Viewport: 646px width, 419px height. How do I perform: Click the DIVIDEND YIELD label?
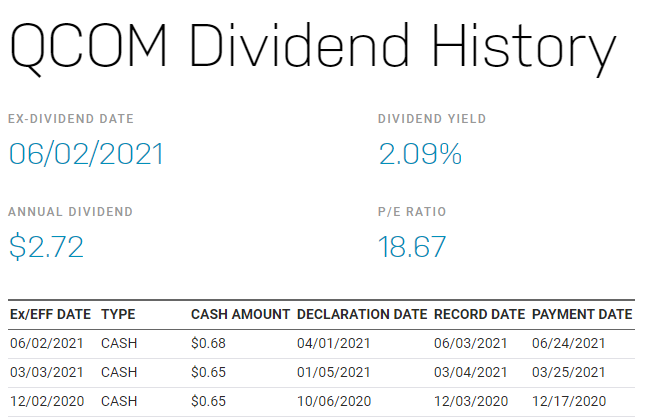click(x=432, y=119)
